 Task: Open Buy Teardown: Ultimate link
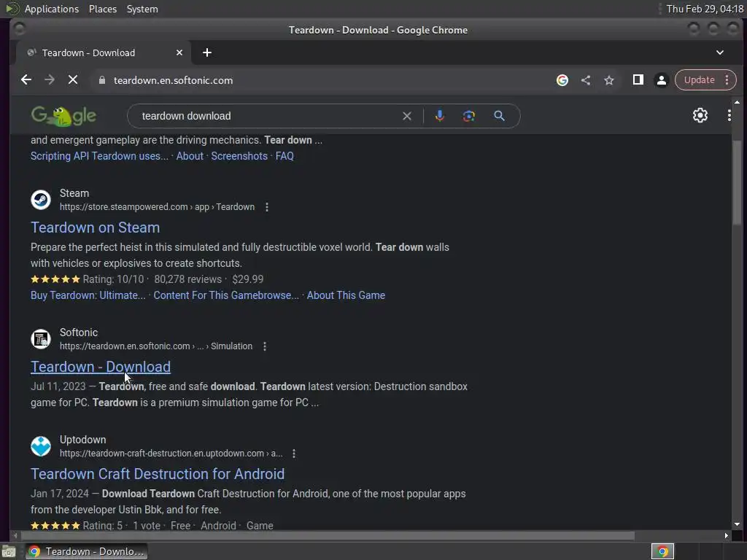click(x=88, y=295)
